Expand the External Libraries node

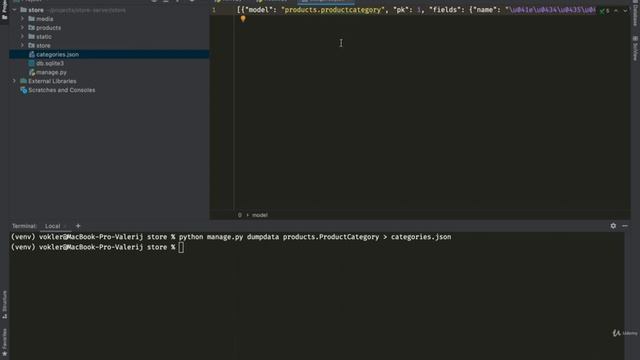coord(14,81)
